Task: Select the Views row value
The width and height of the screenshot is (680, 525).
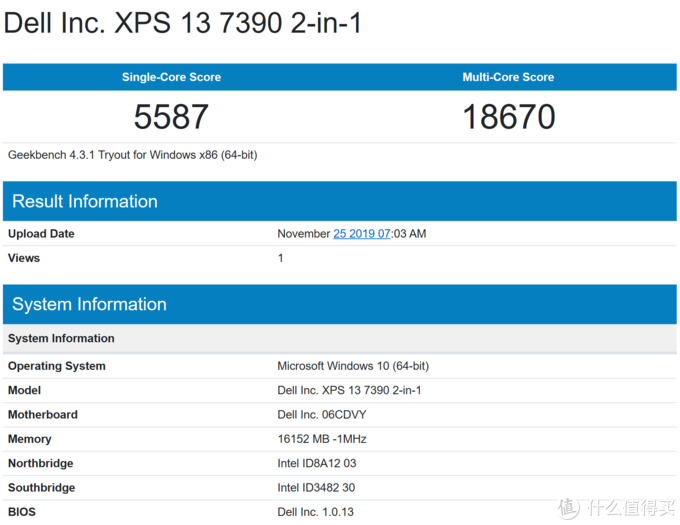Action: point(281,258)
